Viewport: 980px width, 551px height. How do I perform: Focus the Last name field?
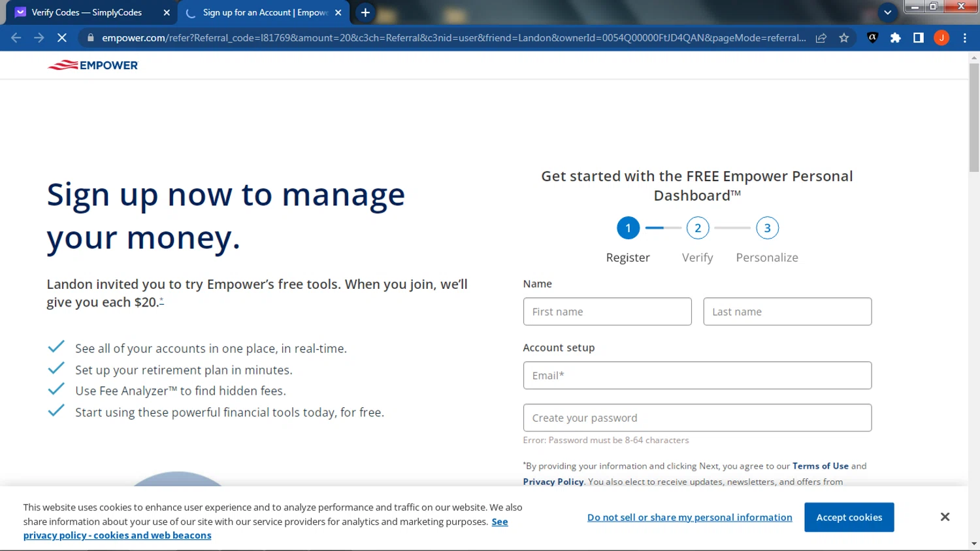[x=787, y=312]
